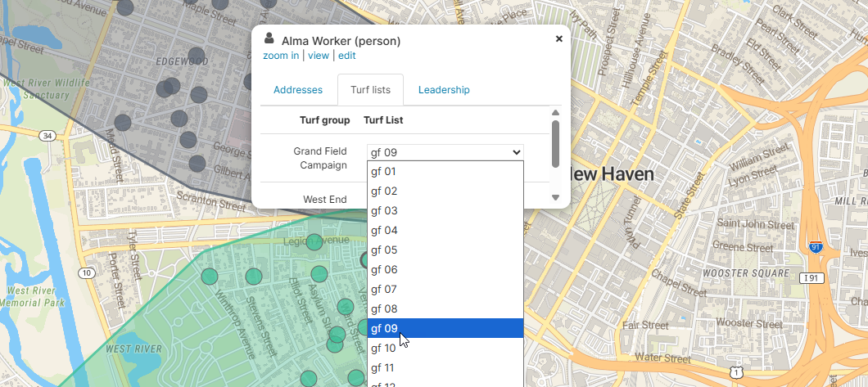Pick gf 06 in the dropdown

click(x=445, y=270)
